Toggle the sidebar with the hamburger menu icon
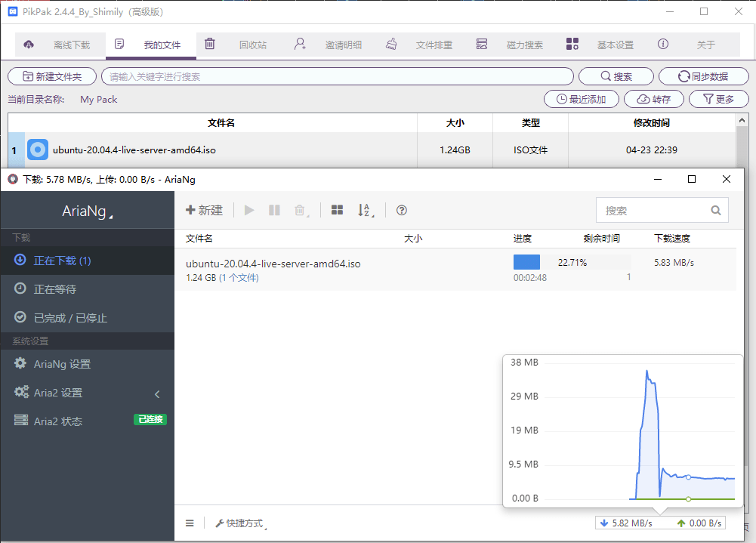Screen dimensions: 756x543 coord(190,523)
